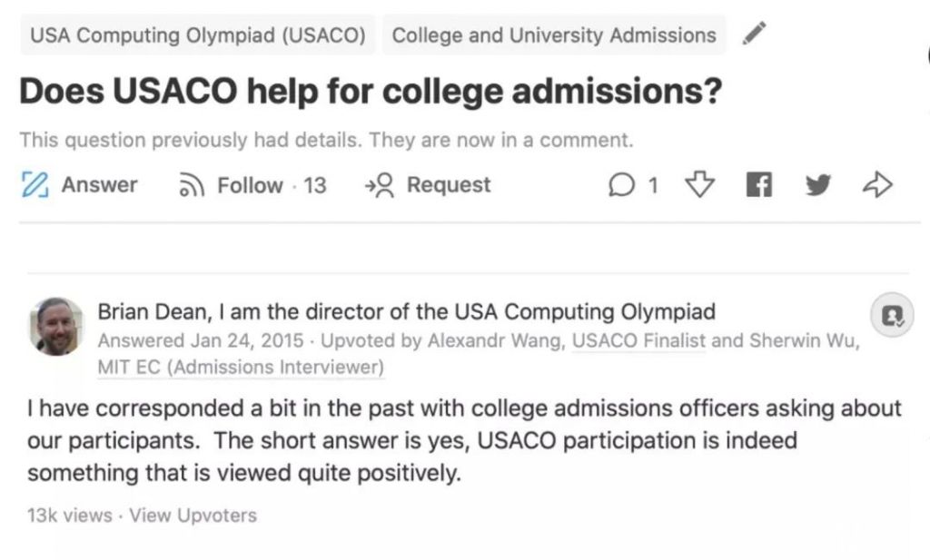Open the Answered Jan 24, 2015 link
The height and width of the screenshot is (560, 930).
(199, 341)
